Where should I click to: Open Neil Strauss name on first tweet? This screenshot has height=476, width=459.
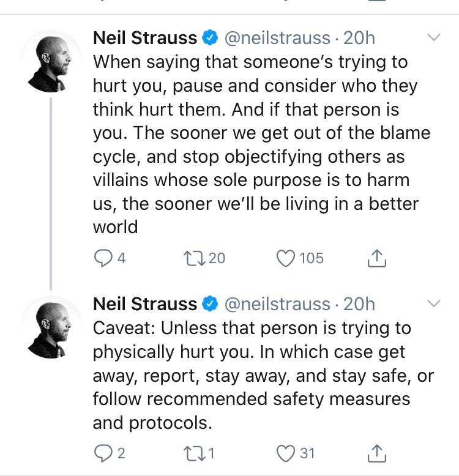coord(145,38)
